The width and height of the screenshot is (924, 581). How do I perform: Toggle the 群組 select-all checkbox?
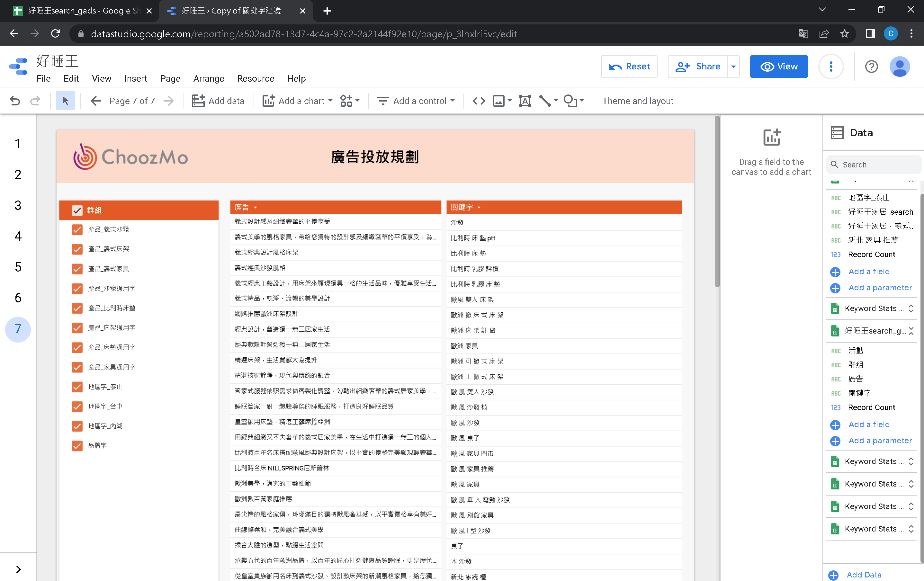click(x=77, y=210)
